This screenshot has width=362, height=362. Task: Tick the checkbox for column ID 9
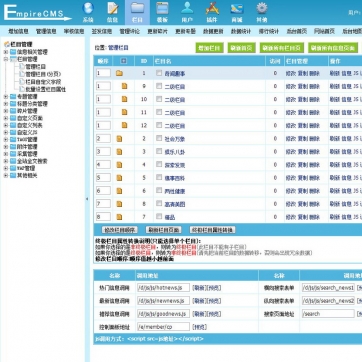click(159, 86)
